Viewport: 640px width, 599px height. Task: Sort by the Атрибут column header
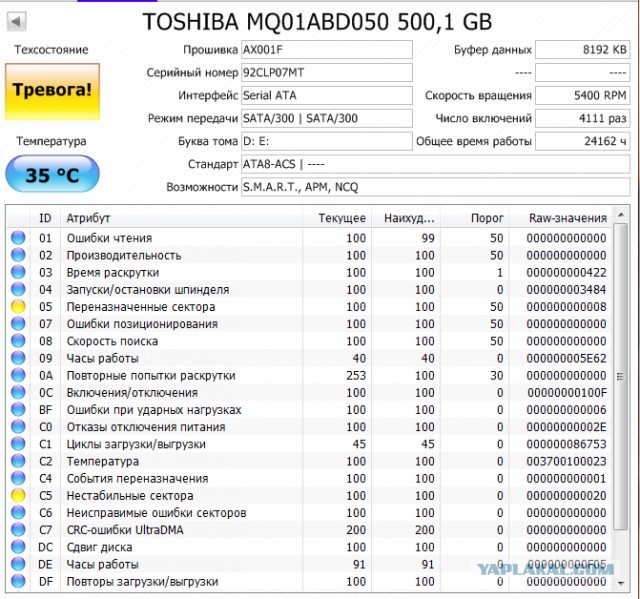(182, 218)
